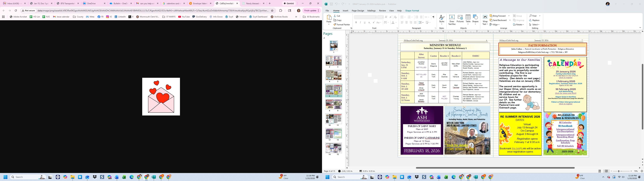The width and height of the screenshot is (644, 181).
Task: Click the Format Painter brush
Action: [335, 24]
